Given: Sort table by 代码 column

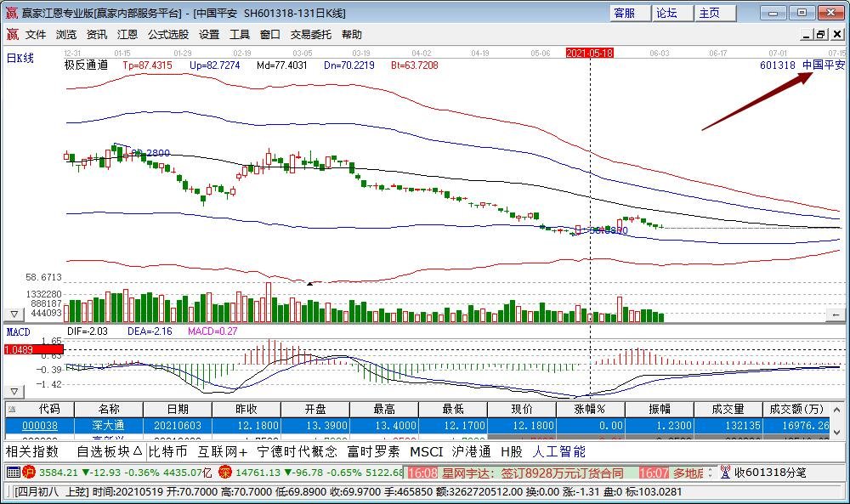Looking at the screenshot, I should (x=49, y=409).
